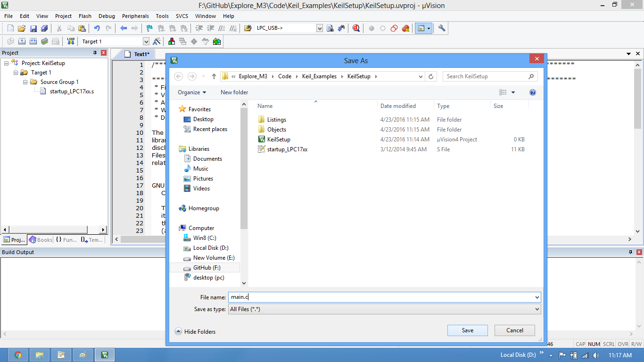Image resolution: width=644 pixels, height=362 pixels.
Task: Switch to the Books tab
Action: [x=41, y=240]
